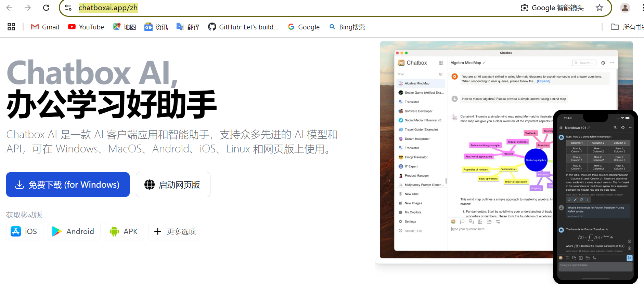Reload the current page
Viewport: 644px width, 284px height.
(46, 8)
